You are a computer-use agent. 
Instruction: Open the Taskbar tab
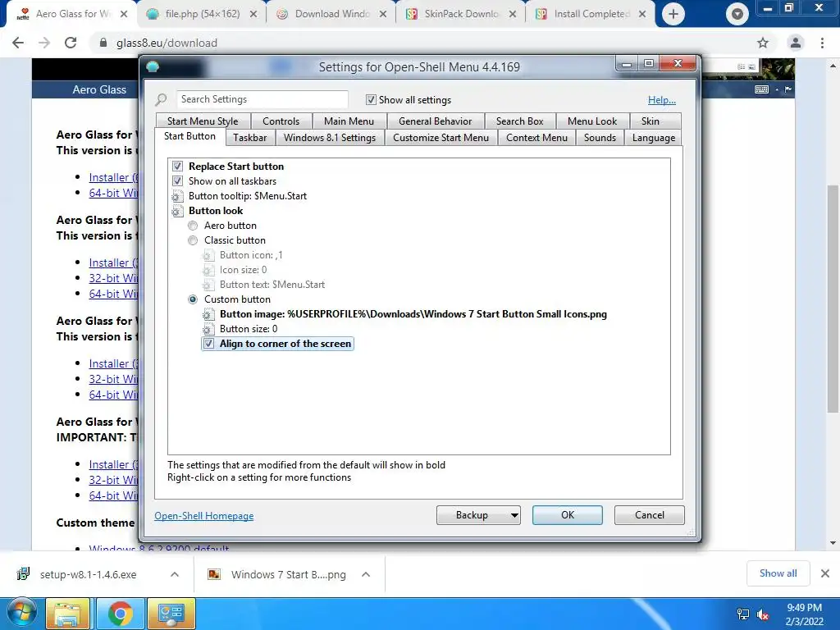249,138
